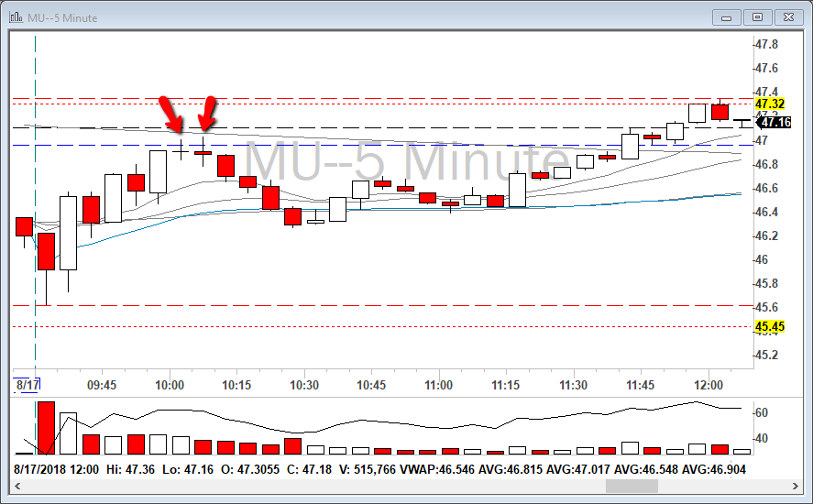Click the chart icon in title bar

16,17
